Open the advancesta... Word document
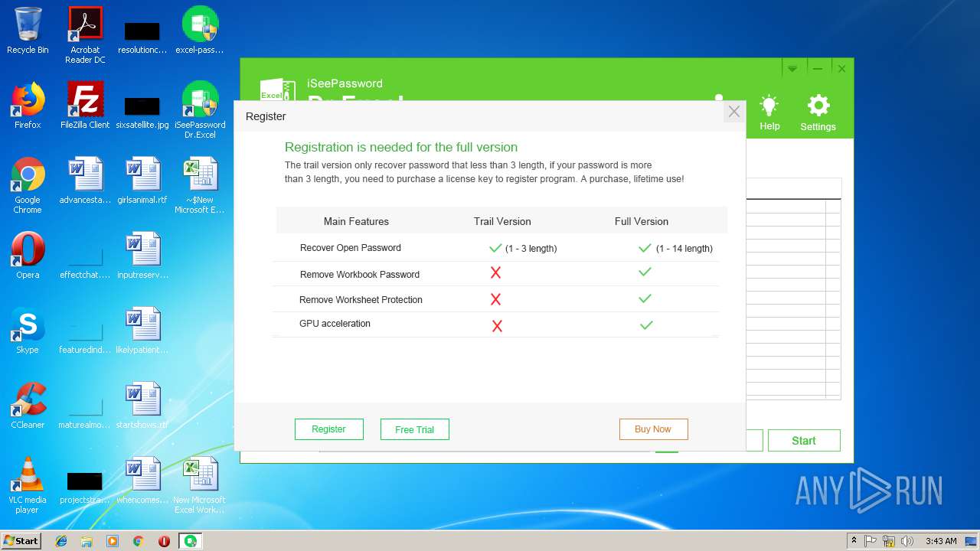Image resolution: width=980 pixels, height=551 pixels. click(x=85, y=181)
